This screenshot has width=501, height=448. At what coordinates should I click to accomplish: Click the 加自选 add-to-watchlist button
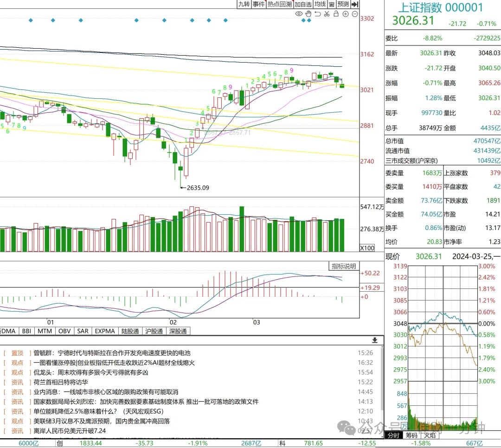303,4
